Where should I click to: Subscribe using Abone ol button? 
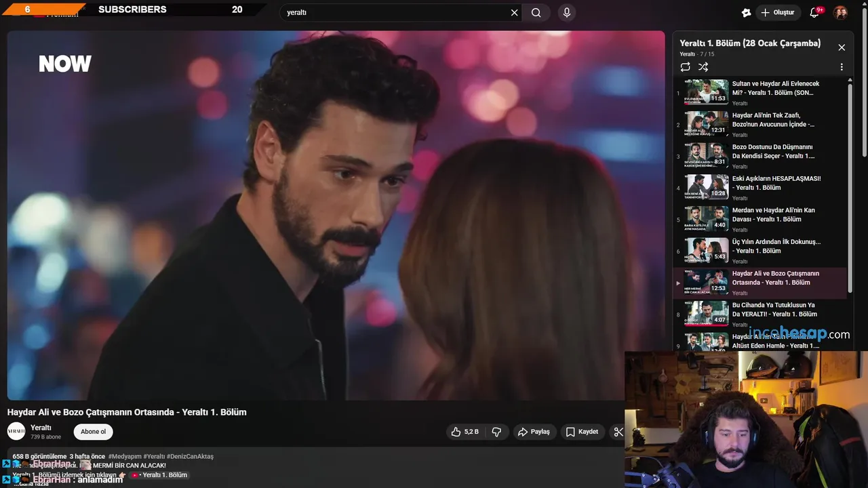click(94, 432)
